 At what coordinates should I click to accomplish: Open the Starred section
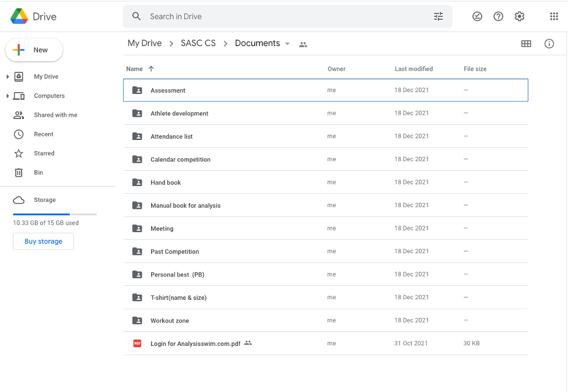[x=44, y=153]
